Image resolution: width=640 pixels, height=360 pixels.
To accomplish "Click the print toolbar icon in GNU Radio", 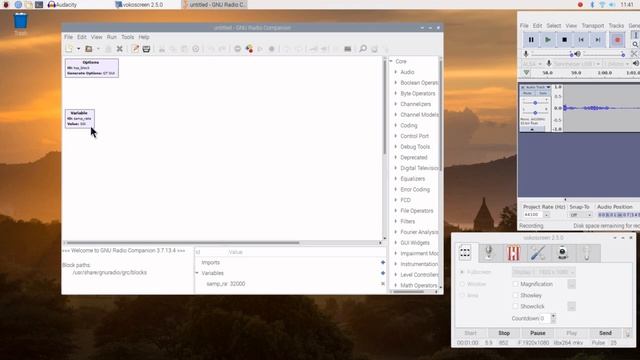I will pos(147,49).
